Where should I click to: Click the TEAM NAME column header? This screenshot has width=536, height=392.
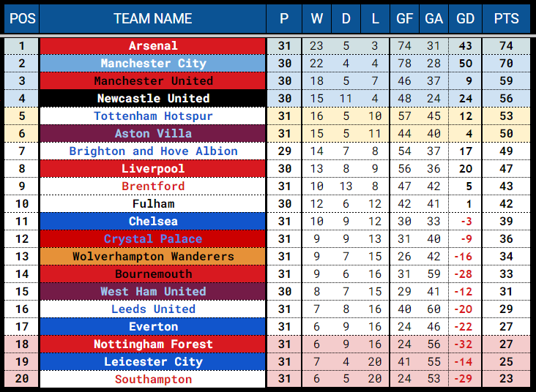pos(153,19)
